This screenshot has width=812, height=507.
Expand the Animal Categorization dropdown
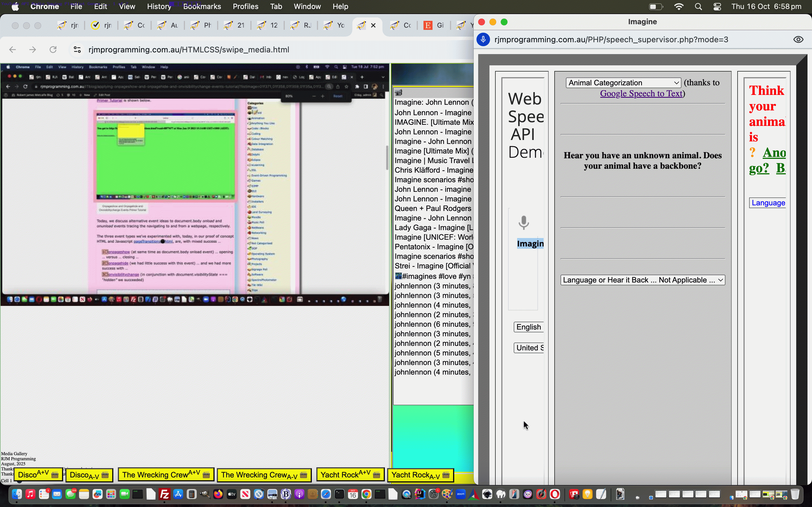[623, 83]
